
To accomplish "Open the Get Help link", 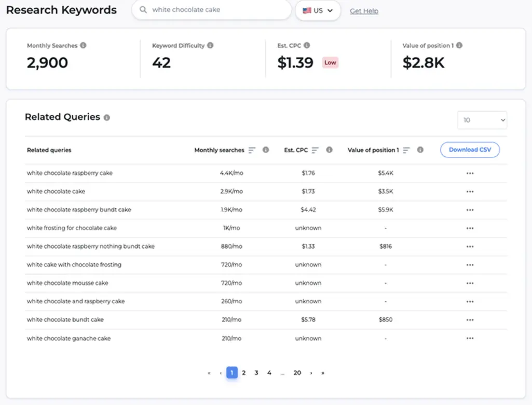I will (364, 11).
